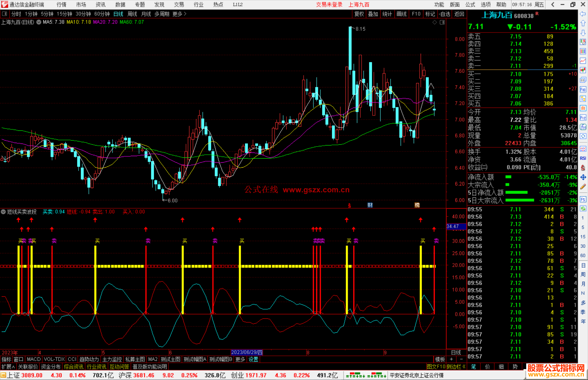Viewport: 588px width, 380px height.
Task: Select the pencil drawing tool icon
Action: point(583,187)
